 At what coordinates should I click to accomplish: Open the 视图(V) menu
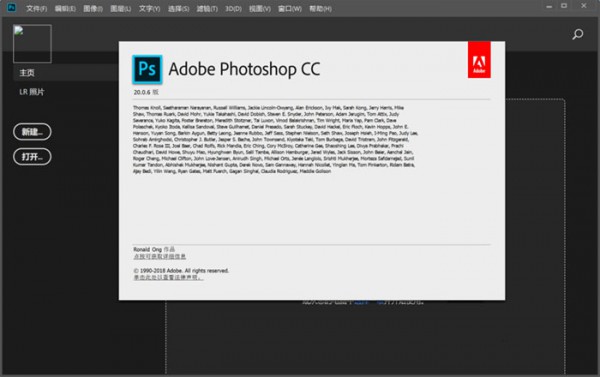(x=260, y=8)
